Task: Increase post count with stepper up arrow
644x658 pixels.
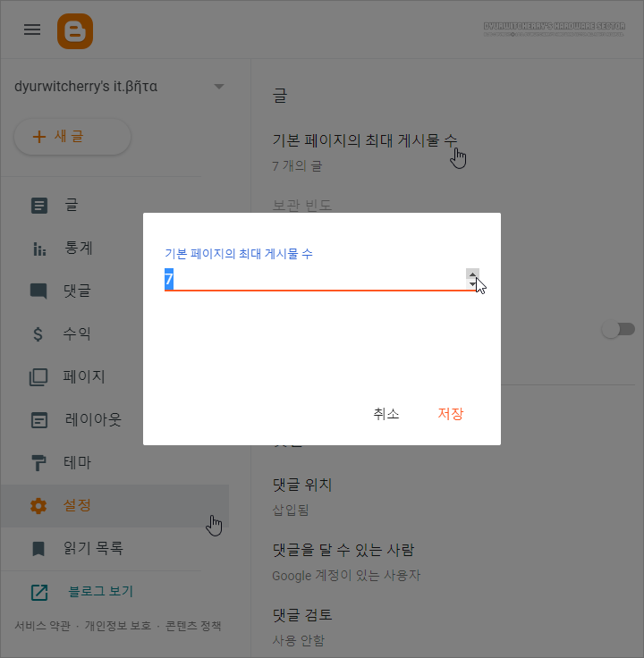Action: coord(472,274)
